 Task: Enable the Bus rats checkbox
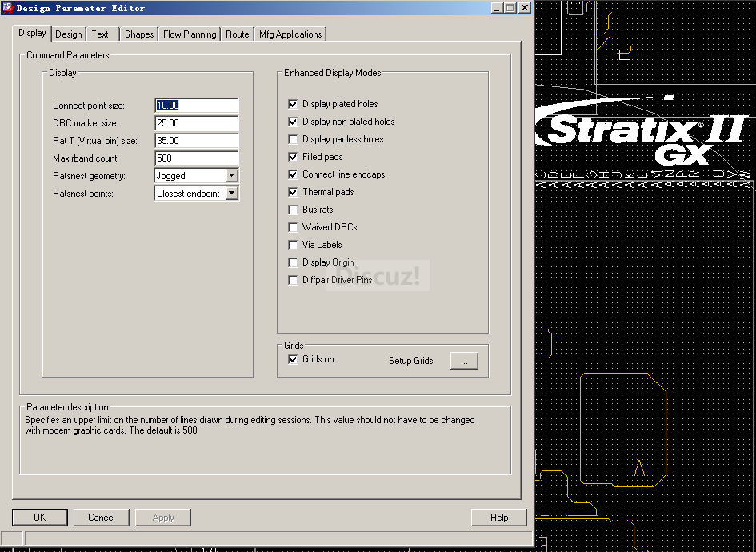[x=293, y=210]
